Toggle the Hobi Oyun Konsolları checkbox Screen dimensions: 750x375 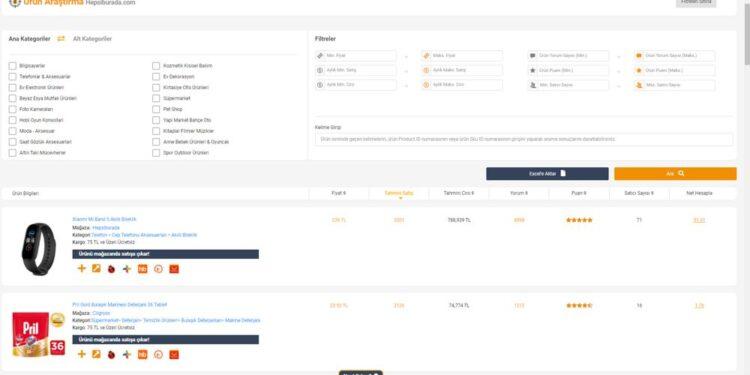(12, 120)
